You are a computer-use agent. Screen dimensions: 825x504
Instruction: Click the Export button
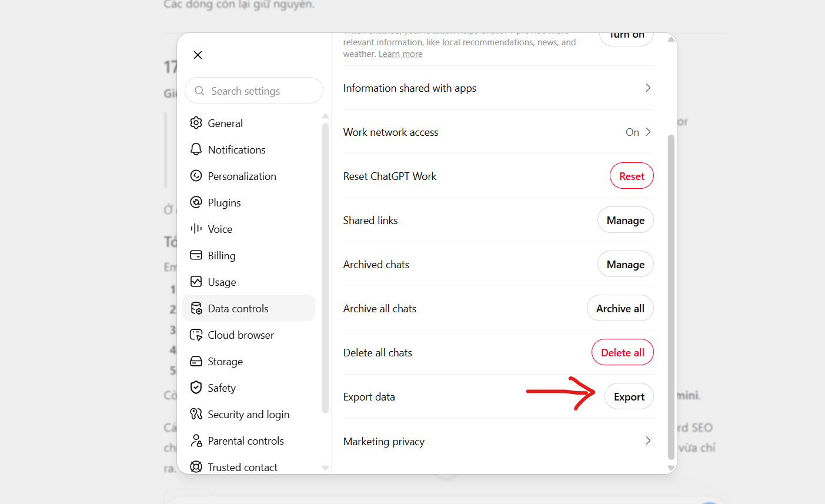629,396
